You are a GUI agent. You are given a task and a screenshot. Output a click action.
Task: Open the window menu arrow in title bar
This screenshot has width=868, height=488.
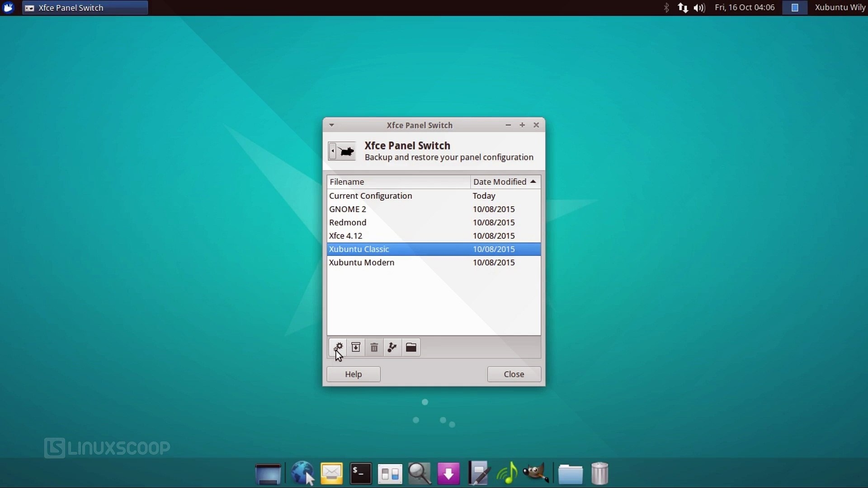coord(331,125)
